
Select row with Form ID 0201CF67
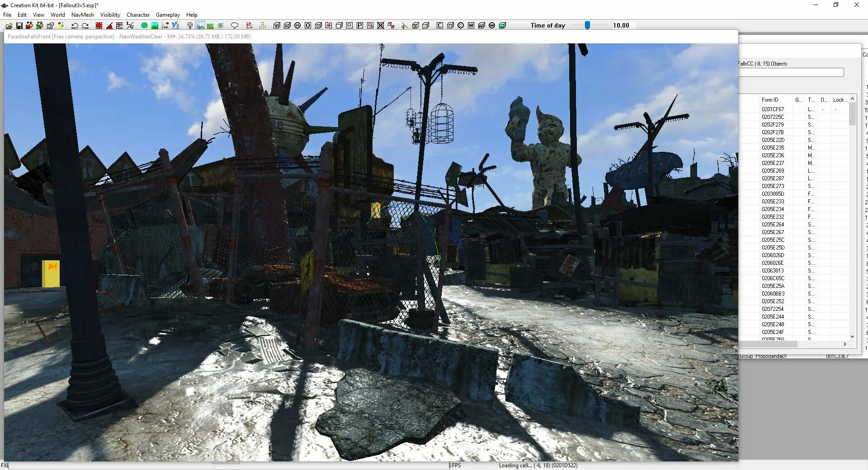pos(794,109)
